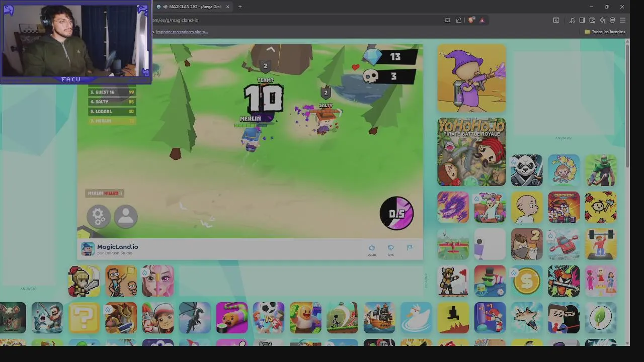Click the black dragon game thumbnail
This screenshot has height=362, width=644.
point(195,318)
